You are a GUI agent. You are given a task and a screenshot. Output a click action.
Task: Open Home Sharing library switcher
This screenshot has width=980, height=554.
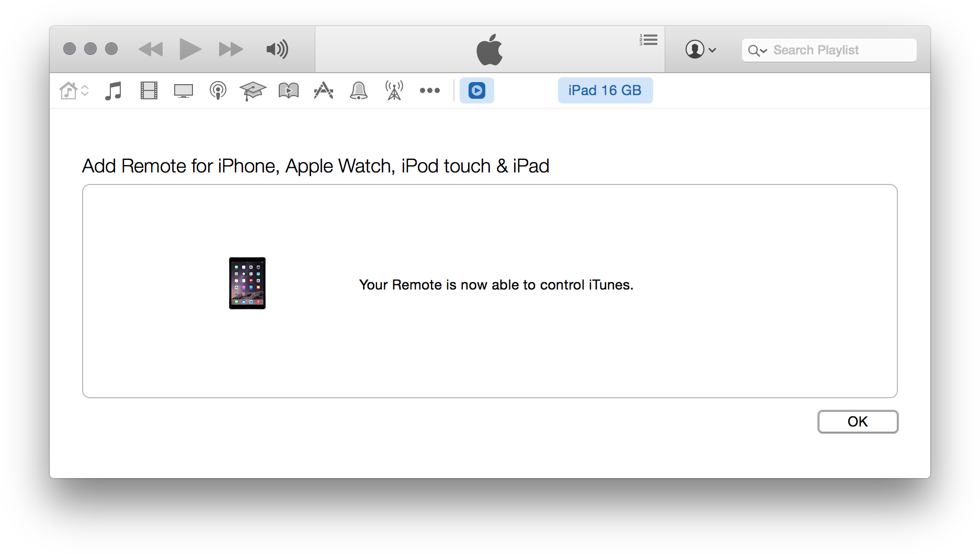tap(74, 90)
